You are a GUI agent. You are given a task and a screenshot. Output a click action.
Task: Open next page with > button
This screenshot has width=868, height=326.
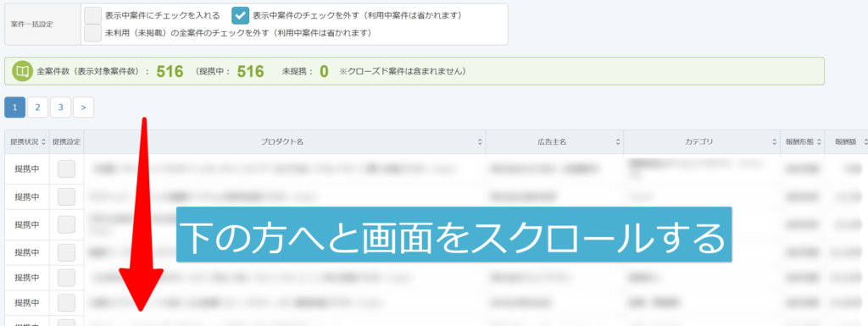[83, 108]
